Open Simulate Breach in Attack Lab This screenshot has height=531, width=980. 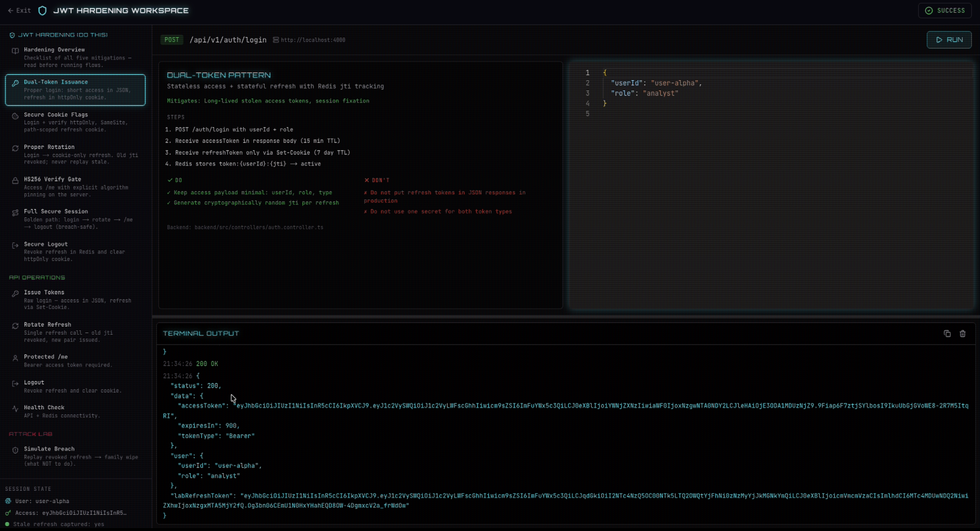pos(75,456)
